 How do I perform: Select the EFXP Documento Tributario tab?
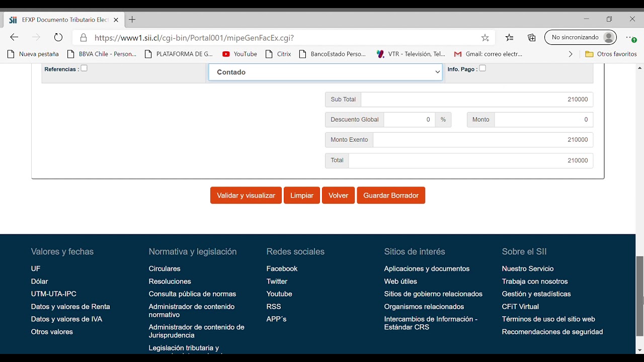coord(63,20)
